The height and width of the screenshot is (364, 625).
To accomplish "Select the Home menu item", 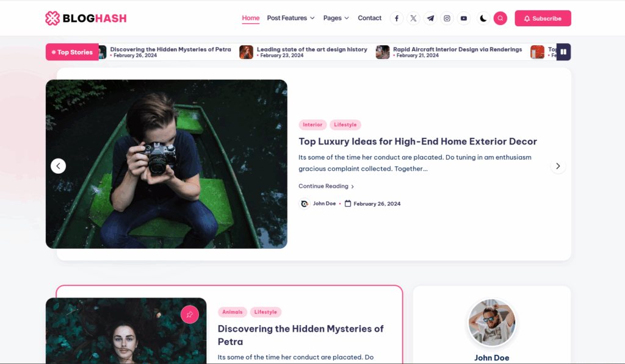I will point(251,18).
